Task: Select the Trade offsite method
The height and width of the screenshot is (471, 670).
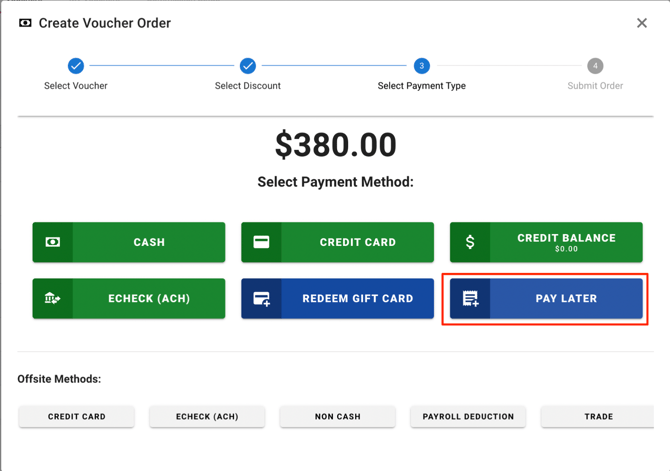Action: pyautogui.click(x=598, y=416)
